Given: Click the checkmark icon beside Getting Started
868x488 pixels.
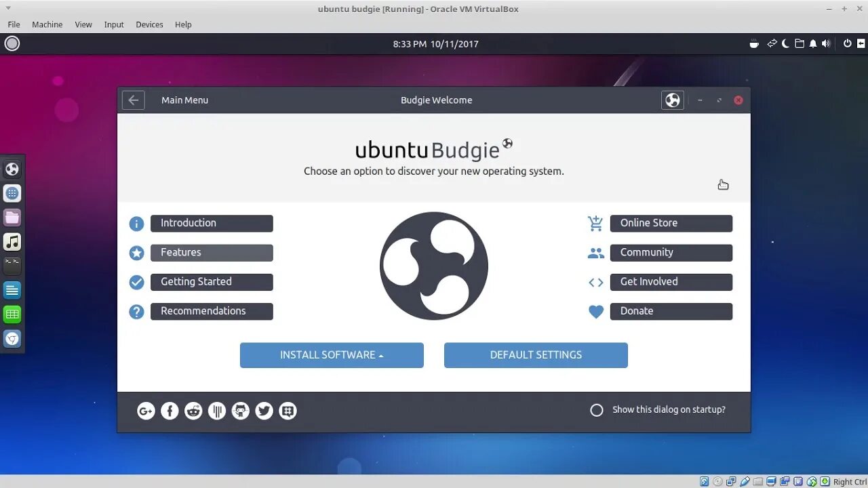Looking at the screenshot, I should click(136, 282).
